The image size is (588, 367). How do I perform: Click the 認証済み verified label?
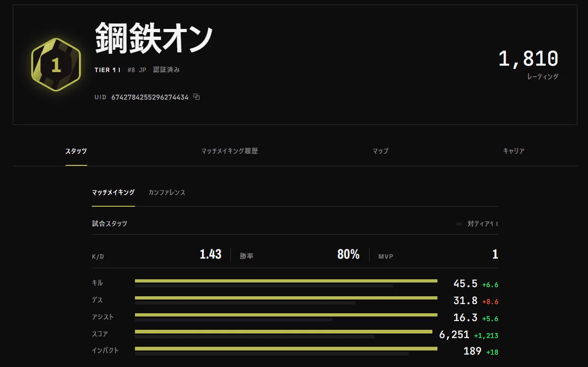tap(167, 70)
